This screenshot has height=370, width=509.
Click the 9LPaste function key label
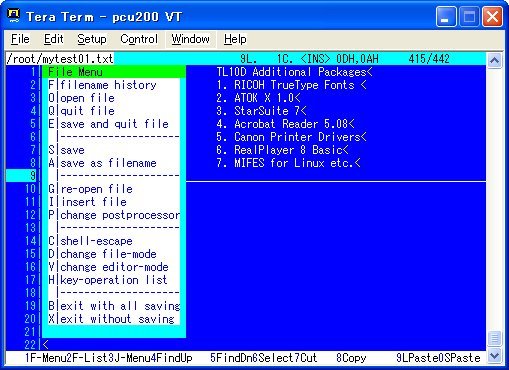417,358
